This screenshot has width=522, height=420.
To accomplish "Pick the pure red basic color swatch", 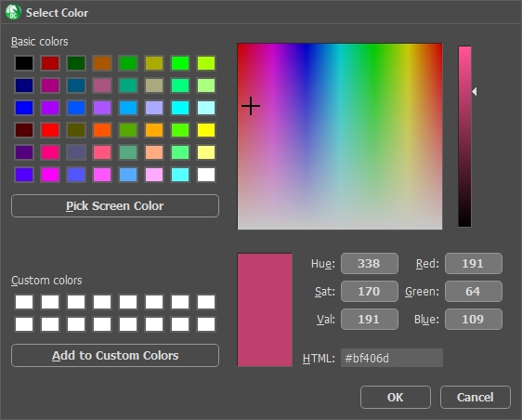I will point(50,130).
